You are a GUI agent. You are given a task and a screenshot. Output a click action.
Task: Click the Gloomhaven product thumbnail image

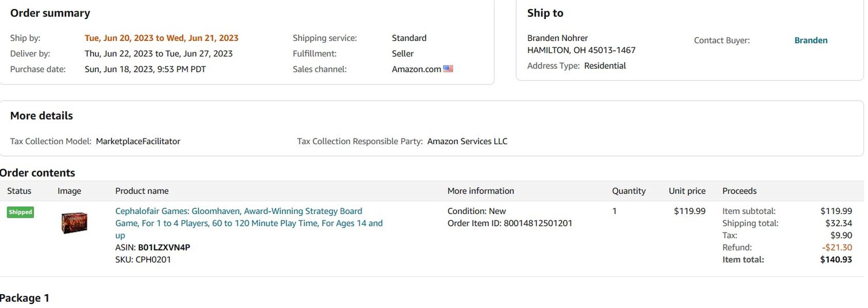74,223
